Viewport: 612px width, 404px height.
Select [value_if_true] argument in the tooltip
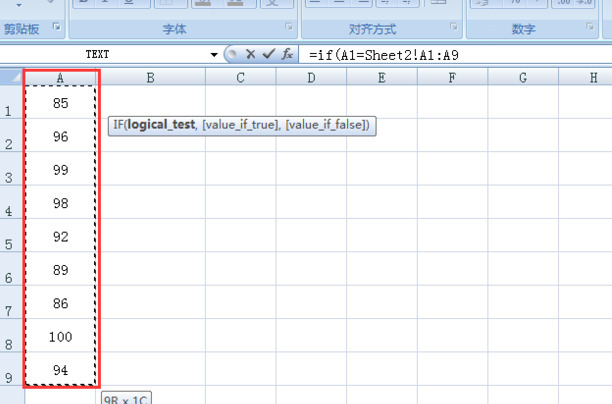click(x=240, y=125)
